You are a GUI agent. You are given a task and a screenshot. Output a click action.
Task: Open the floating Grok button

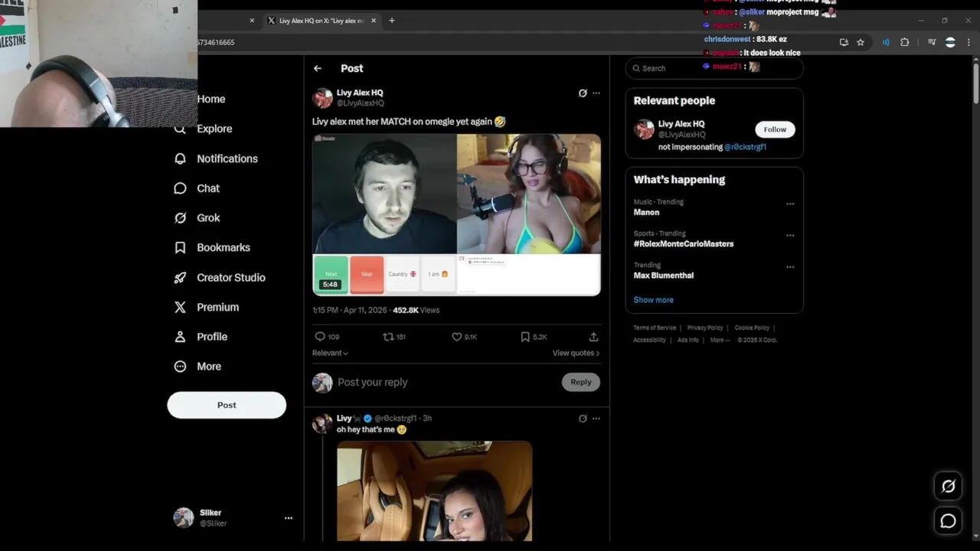tap(948, 486)
